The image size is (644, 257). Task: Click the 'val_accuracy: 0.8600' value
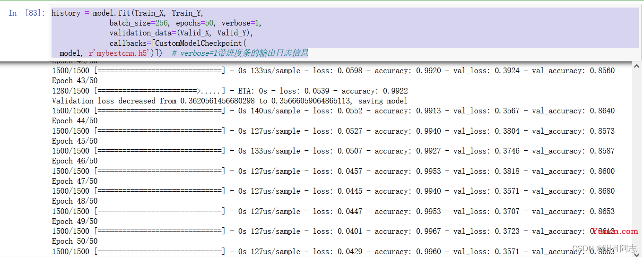pyautogui.click(x=573, y=171)
